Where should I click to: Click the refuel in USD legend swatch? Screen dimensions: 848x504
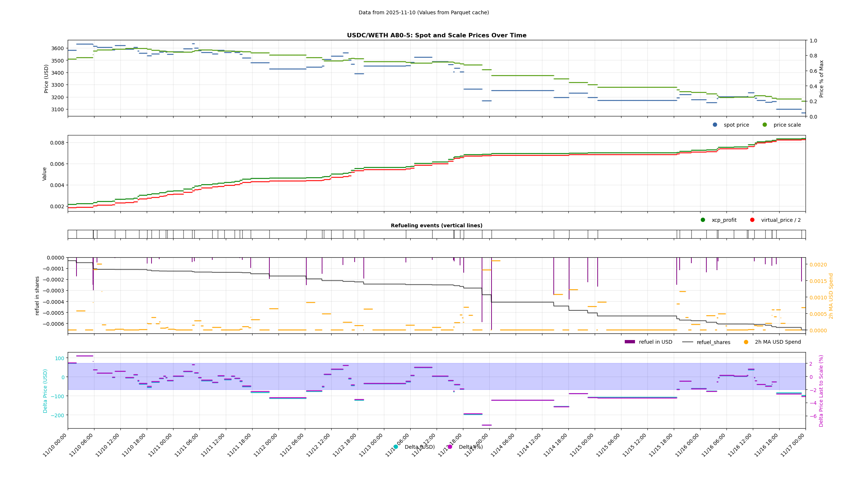point(630,342)
